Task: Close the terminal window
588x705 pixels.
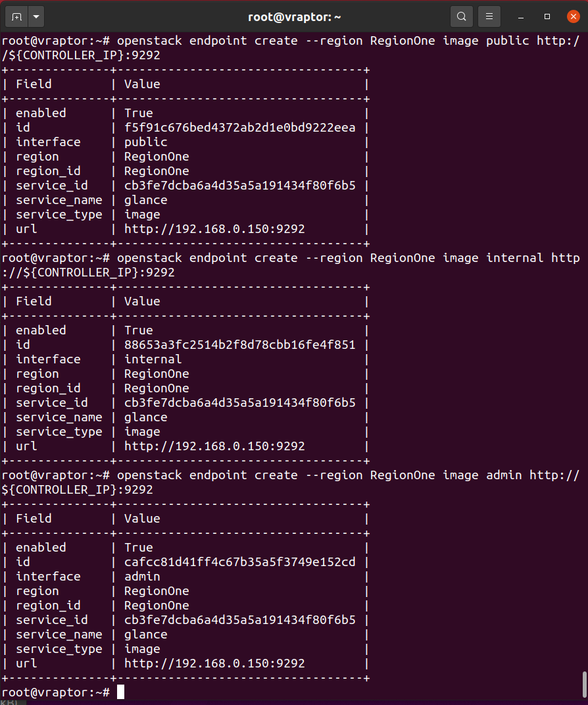Action: coord(573,16)
